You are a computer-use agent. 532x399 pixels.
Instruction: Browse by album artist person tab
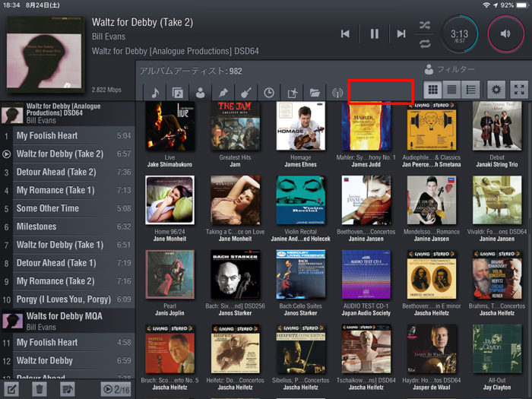click(200, 92)
